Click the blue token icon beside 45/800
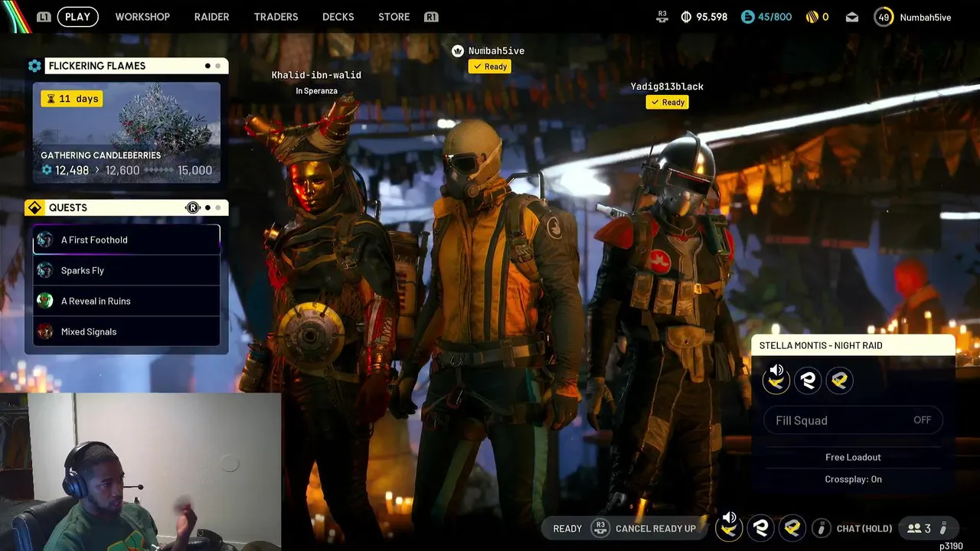This screenshot has height=551, width=980. point(748,16)
